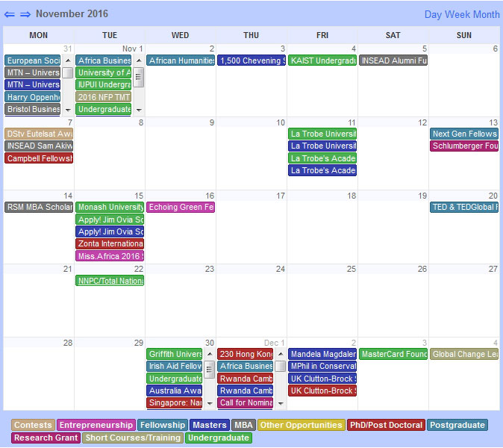Select the MBA category tag
Viewport: 503px width, 448px height.
[243, 425]
